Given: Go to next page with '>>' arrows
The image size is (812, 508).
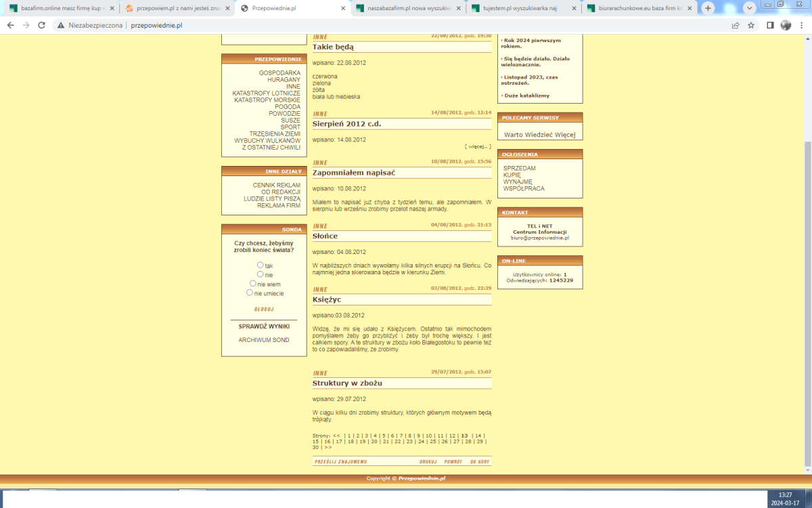Looking at the screenshot, I should point(328,447).
